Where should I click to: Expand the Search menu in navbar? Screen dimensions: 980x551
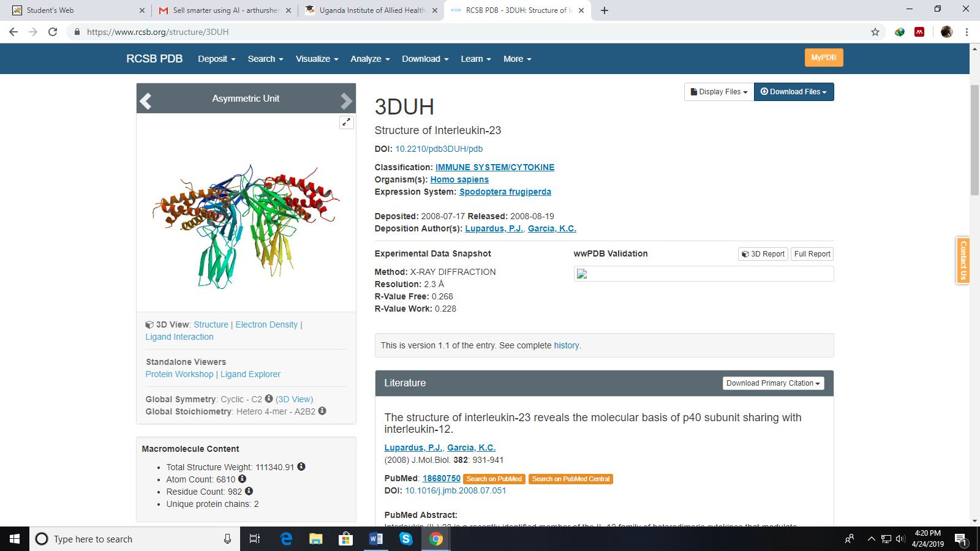pyautogui.click(x=265, y=59)
